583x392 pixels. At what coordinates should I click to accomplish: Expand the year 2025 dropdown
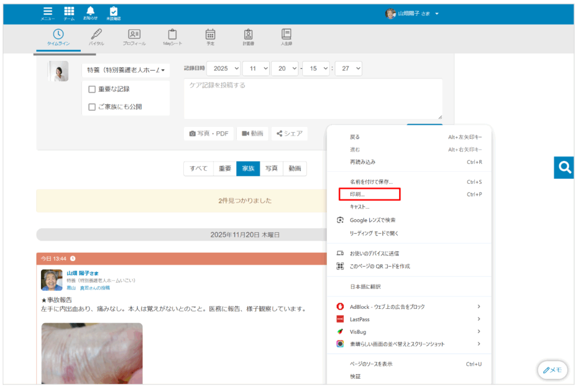(x=223, y=68)
